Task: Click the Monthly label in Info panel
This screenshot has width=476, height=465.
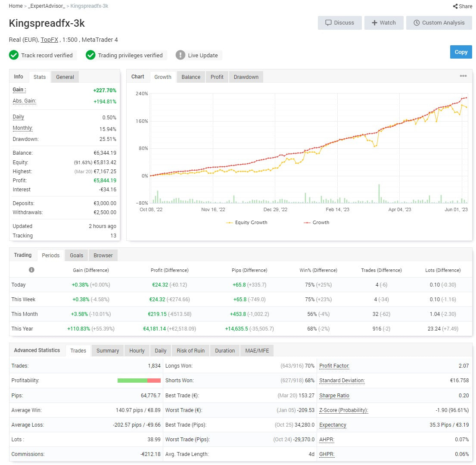Action: [x=22, y=128]
